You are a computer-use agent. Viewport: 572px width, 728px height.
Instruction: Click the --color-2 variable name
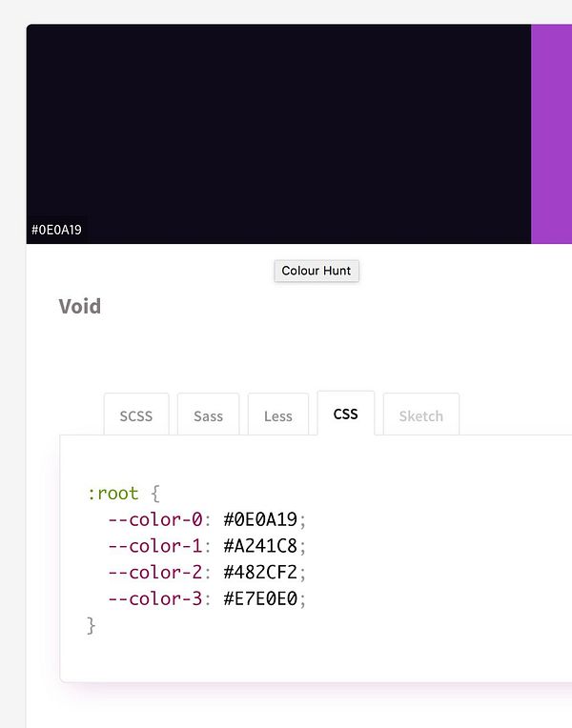click(155, 572)
